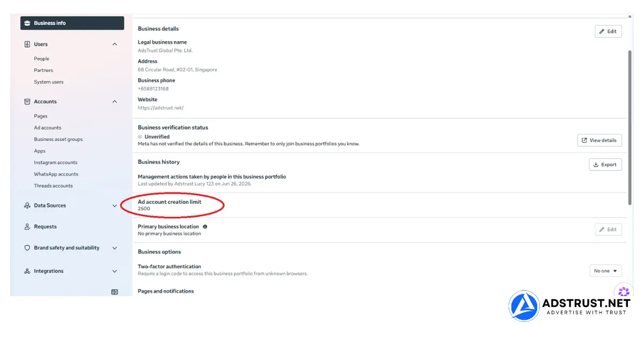This screenshot has height=338, width=644.
Task: Click the purple flower assistant icon
Action: pyautogui.click(x=623, y=292)
